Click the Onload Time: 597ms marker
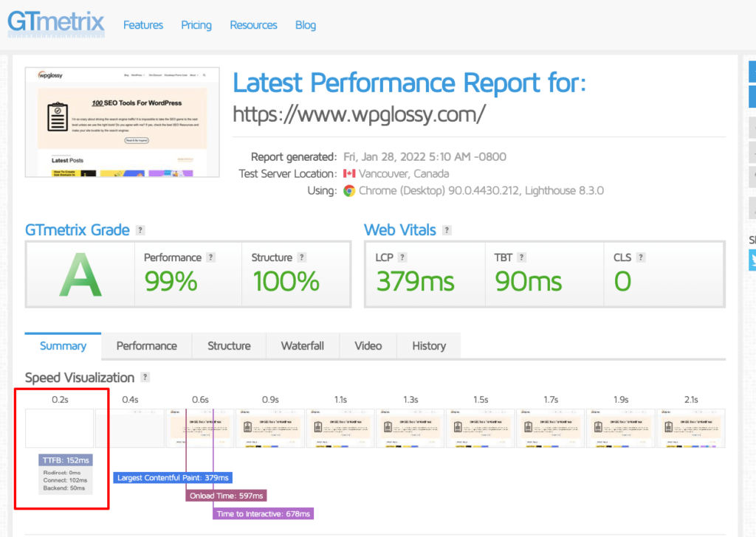The height and width of the screenshot is (537, 756). click(x=226, y=496)
